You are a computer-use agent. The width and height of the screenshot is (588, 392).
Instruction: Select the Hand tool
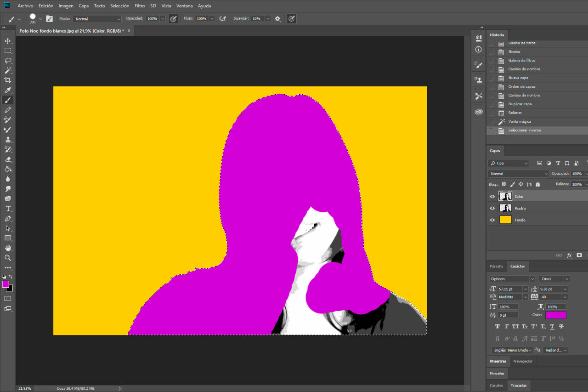point(7,248)
